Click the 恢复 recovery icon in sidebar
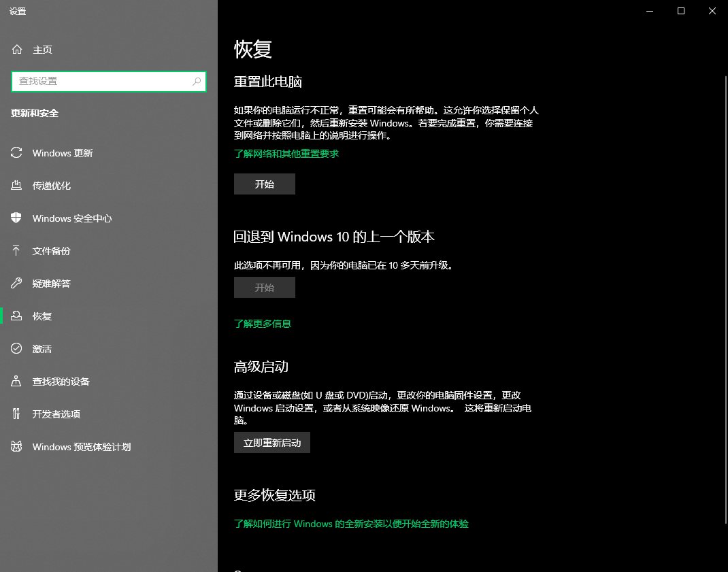Viewport: 728px width, 572px height. [16, 316]
